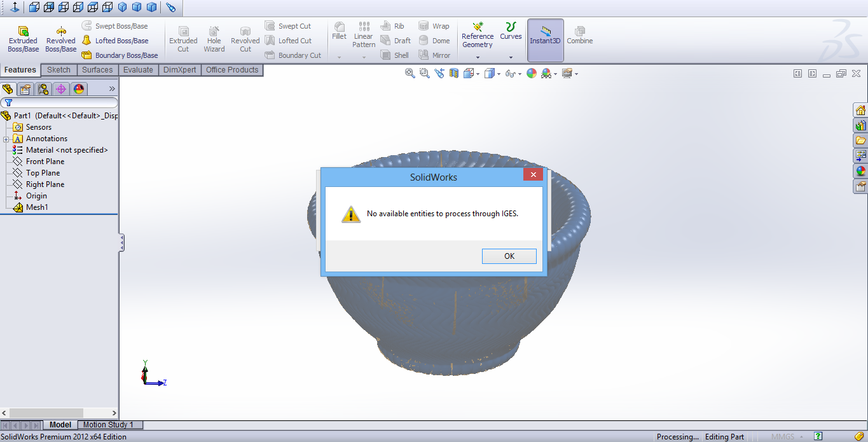This screenshot has height=442, width=868.
Task: Open the DimXpertManager tab
Action: pyautogui.click(x=61, y=89)
